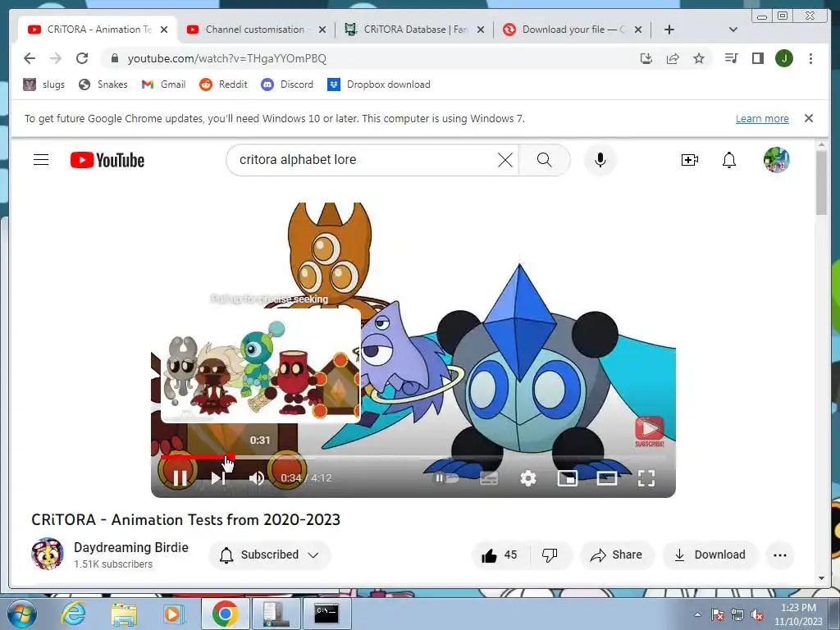This screenshot has width=840, height=630.
Task: Go to YouTube home via logo
Action: (107, 160)
